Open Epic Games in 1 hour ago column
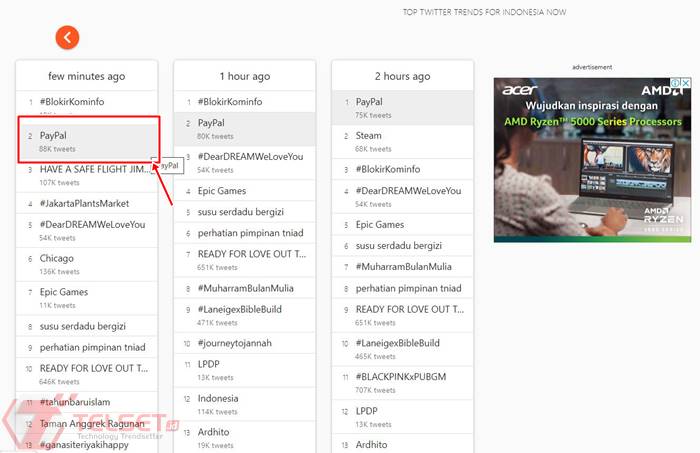 245,191
